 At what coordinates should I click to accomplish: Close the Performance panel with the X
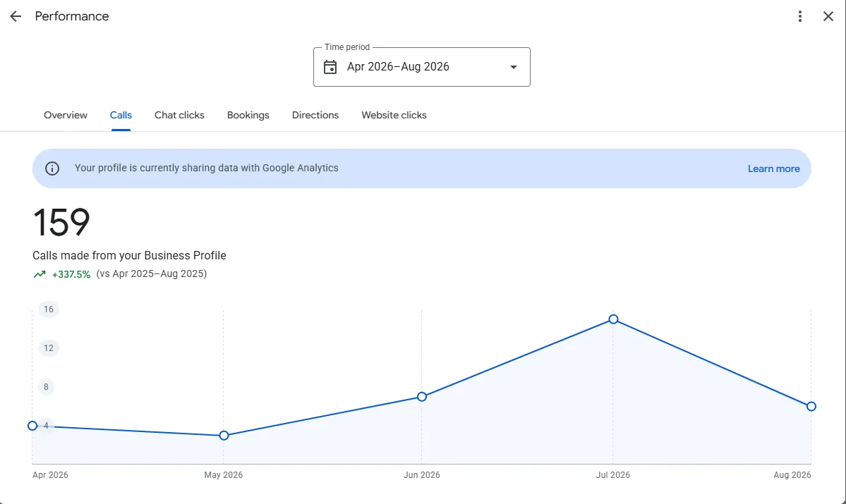828,16
